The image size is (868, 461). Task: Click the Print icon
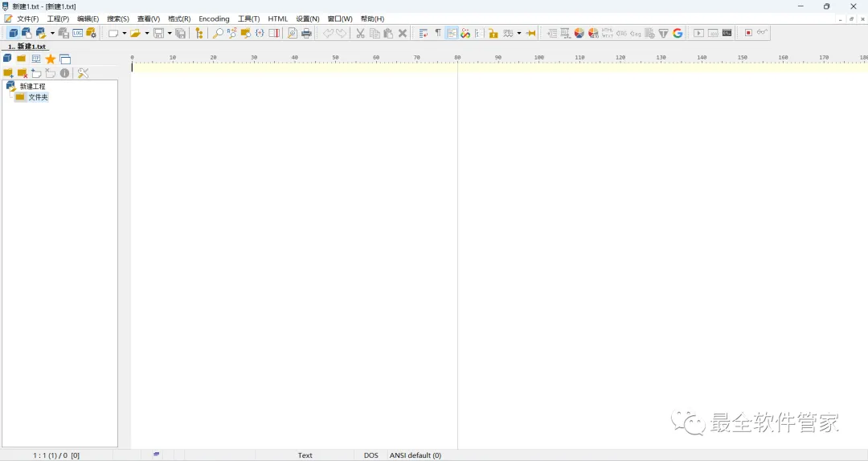306,33
